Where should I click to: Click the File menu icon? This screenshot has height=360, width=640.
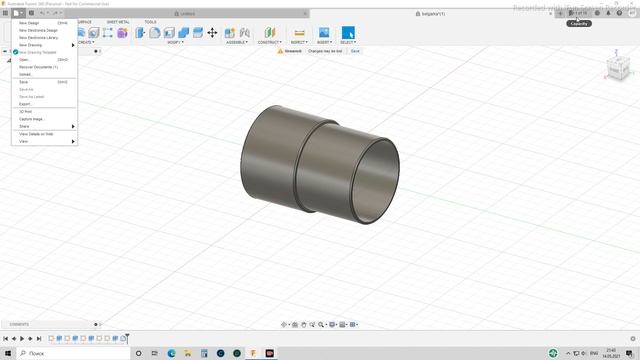(x=18, y=13)
